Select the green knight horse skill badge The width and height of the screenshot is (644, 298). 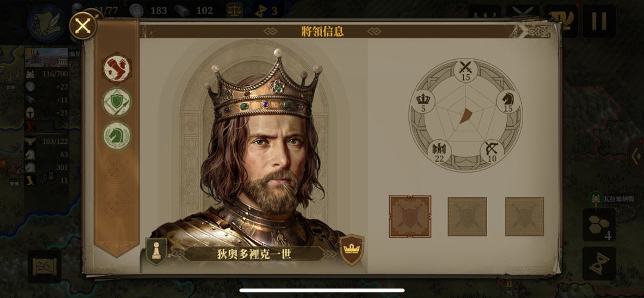pyautogui.click(x=117, y=136)
